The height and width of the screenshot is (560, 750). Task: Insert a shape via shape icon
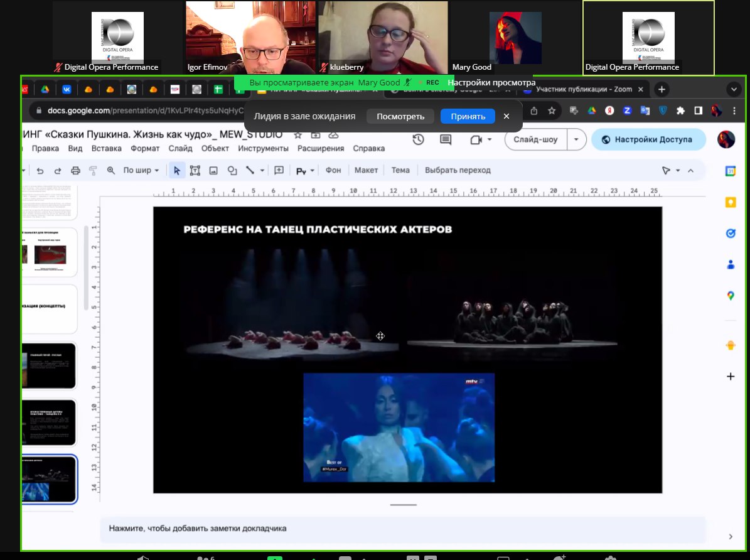232,170
